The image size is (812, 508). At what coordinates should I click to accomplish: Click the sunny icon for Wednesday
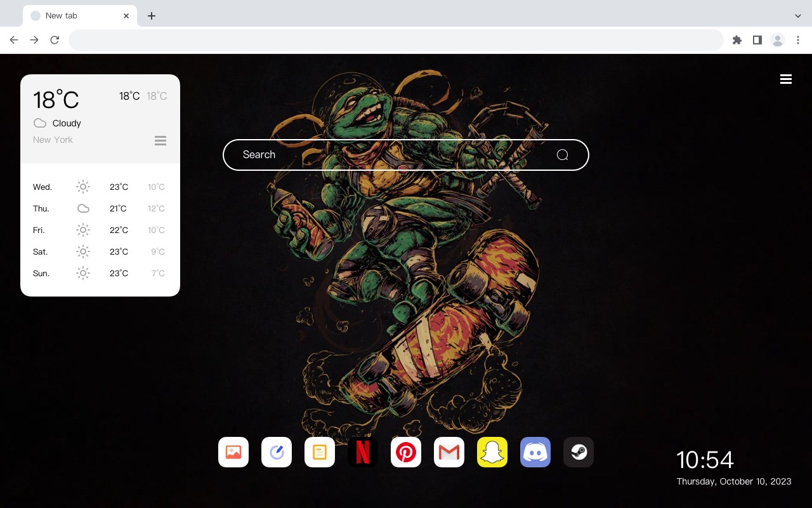pos(83,187)
